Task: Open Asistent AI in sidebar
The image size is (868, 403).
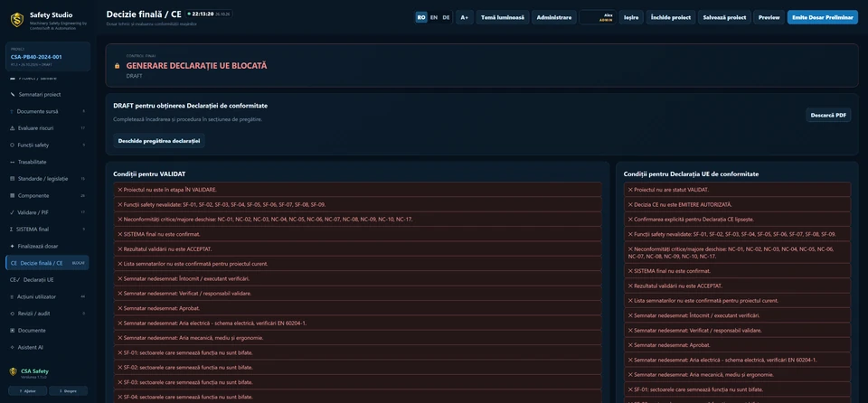Action: 48,347
